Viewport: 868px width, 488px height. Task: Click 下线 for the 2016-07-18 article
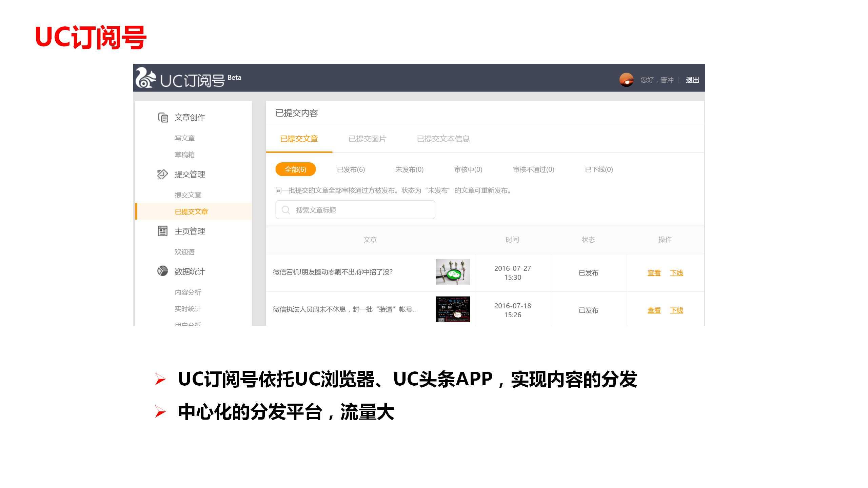coord(676,310)
